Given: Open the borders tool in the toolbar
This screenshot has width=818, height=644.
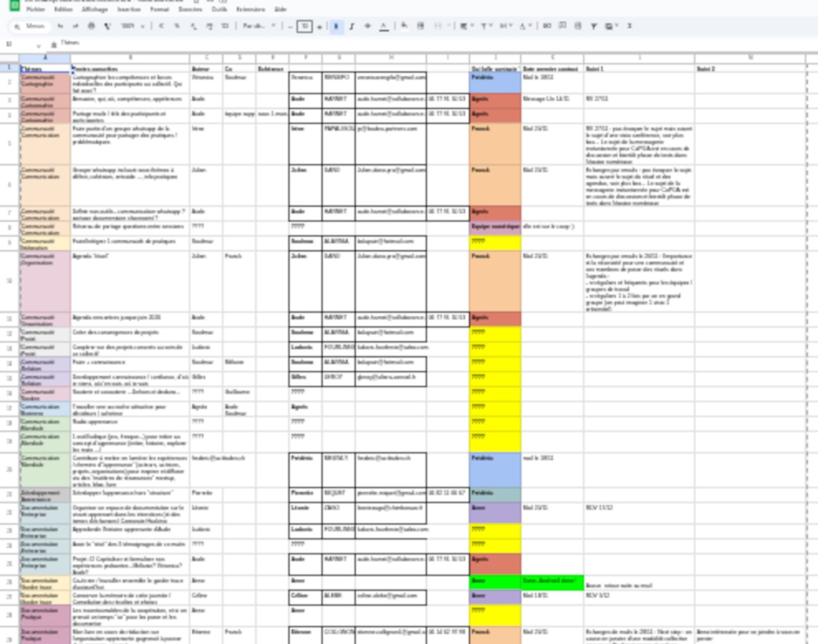Looking at the screenshot, I should (421, 26).
